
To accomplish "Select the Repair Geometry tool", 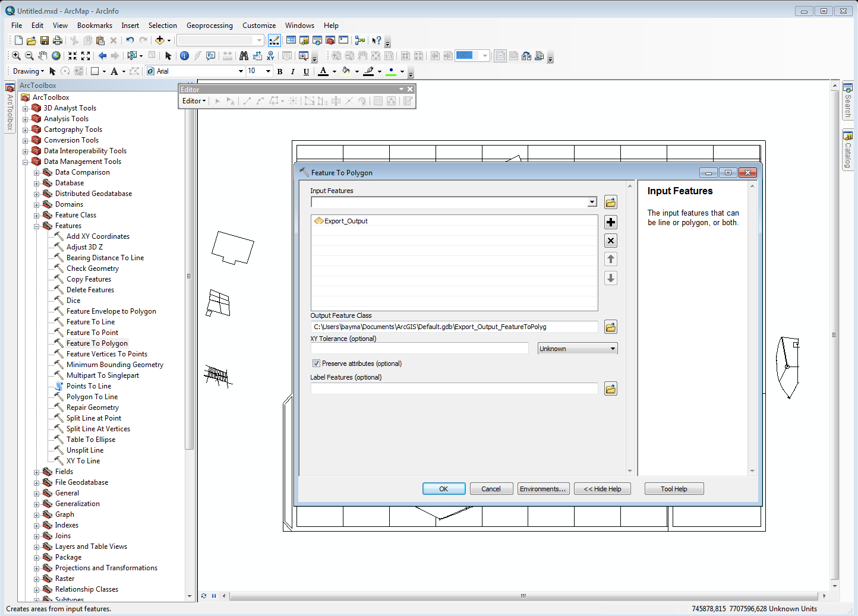I will [x=92, y=407].
